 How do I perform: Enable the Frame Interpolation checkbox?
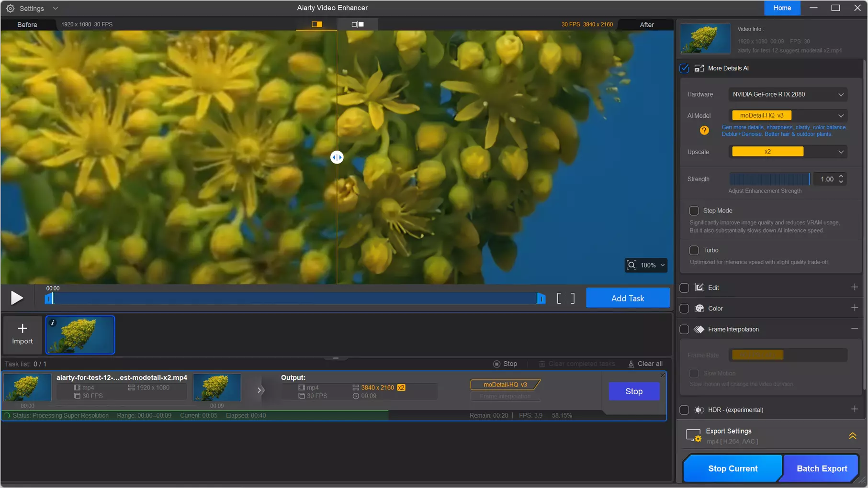[x=684, y=329]
